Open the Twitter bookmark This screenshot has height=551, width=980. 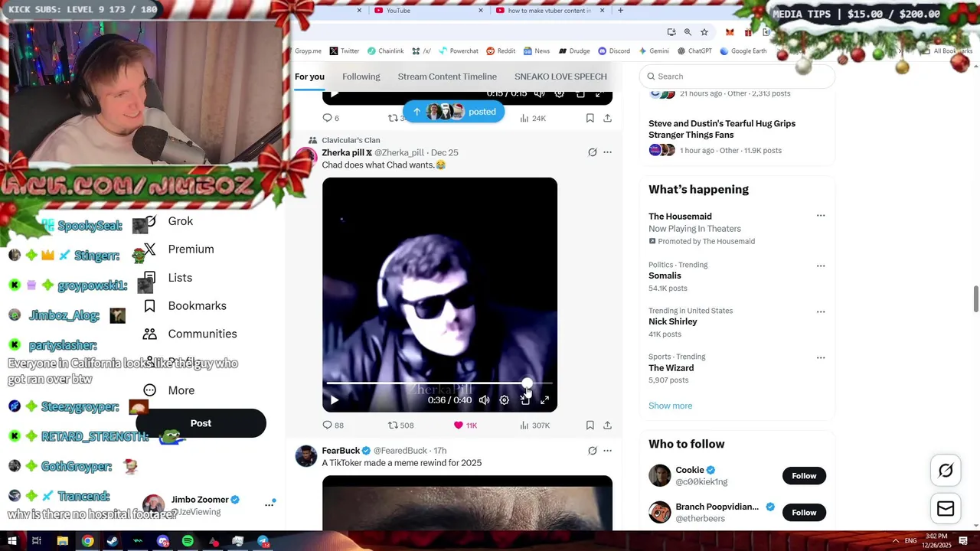point(345,51)
